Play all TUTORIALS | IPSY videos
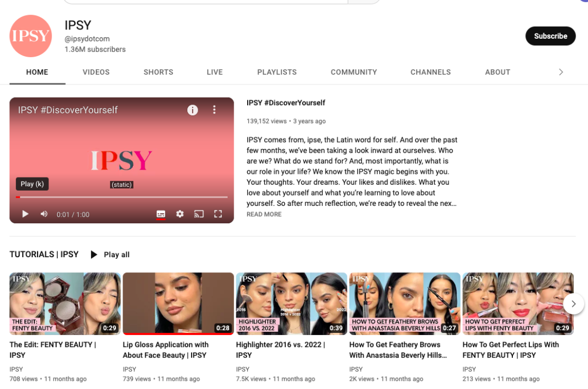 (x=110, y=254)
